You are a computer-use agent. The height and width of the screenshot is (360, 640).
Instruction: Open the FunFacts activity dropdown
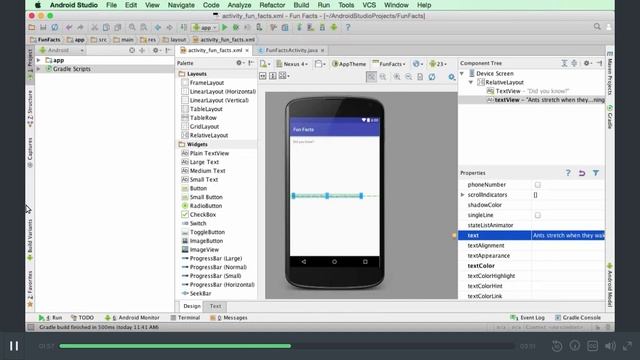click(389, 64)
